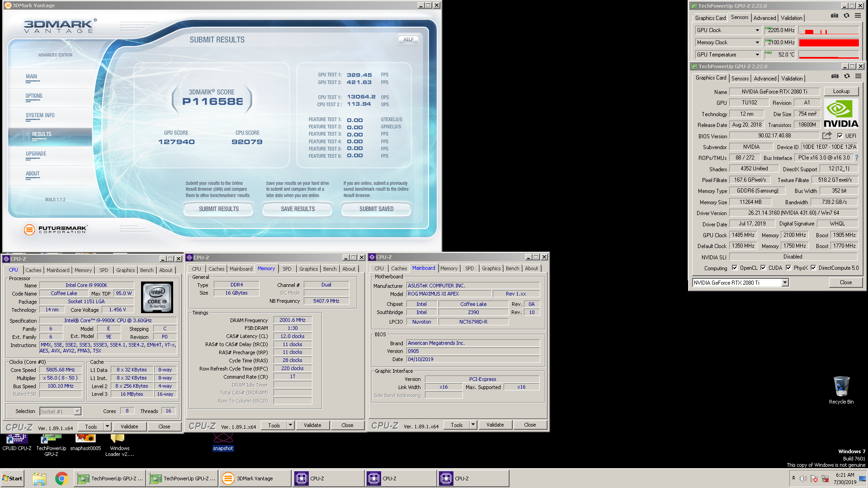
Task: Click the volume speaker tray icon
Action: pyautogui.click(x=803, y=479)
